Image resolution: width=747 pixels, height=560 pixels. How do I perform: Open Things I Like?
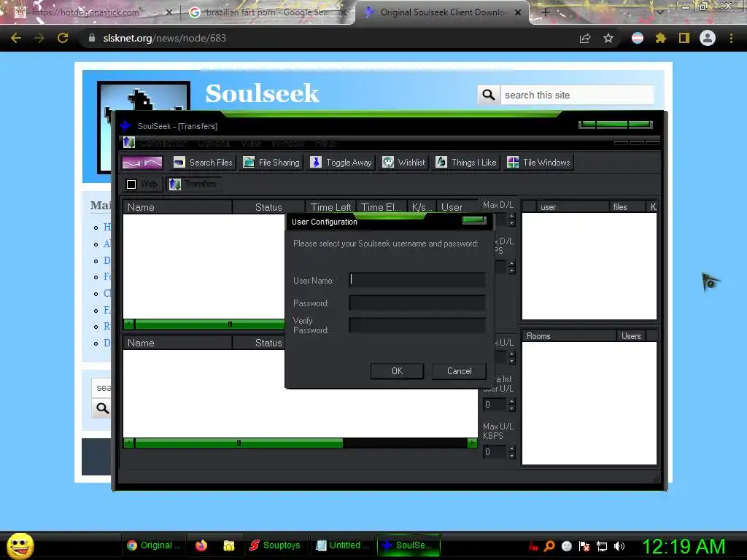(466, 163)
